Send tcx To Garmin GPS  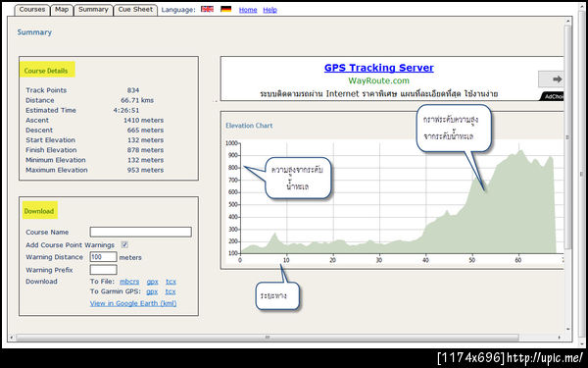click(171, 291)
